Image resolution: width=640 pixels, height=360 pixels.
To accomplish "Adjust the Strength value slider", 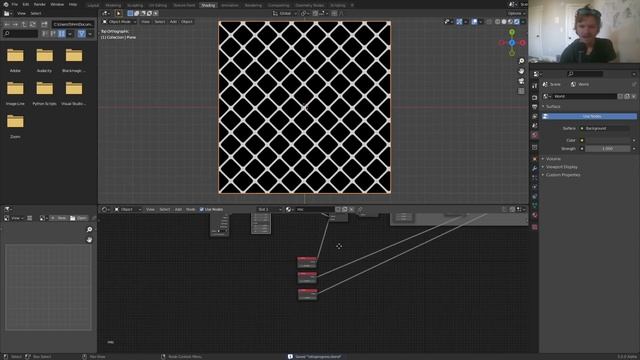I will pos(607,149).
